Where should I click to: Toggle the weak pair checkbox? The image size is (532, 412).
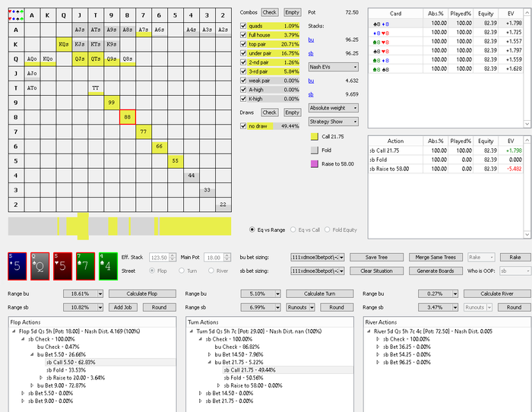[x=243, y=81]
